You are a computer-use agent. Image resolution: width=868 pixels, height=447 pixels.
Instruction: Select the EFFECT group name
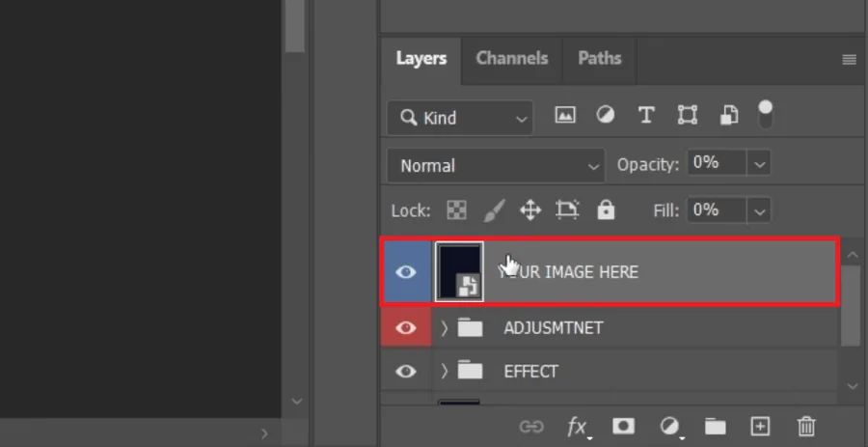(x=530, y=372)
